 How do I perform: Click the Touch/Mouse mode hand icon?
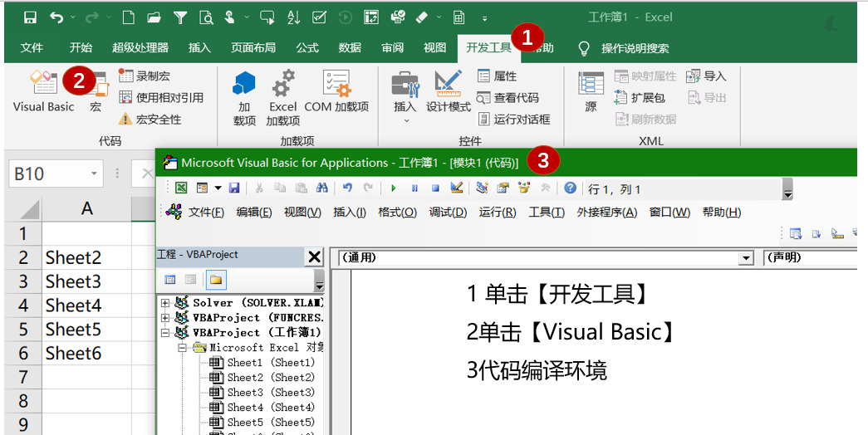point(230,17)
